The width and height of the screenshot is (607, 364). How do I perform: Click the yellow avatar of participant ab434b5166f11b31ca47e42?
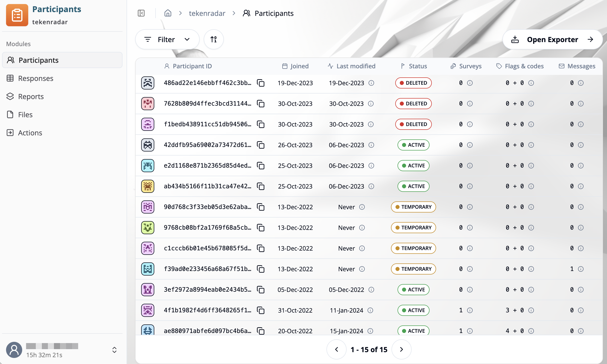(x=148, y=186)
